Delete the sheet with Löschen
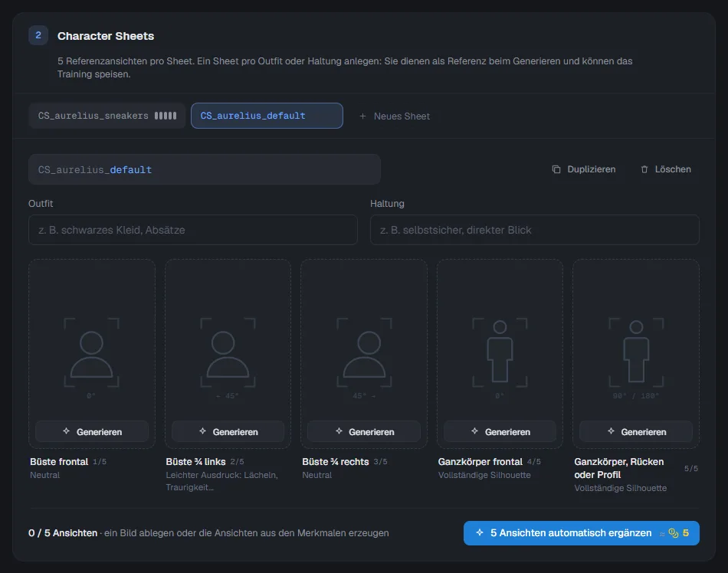The height and width of the screenshot is (573, 728). 666,169
